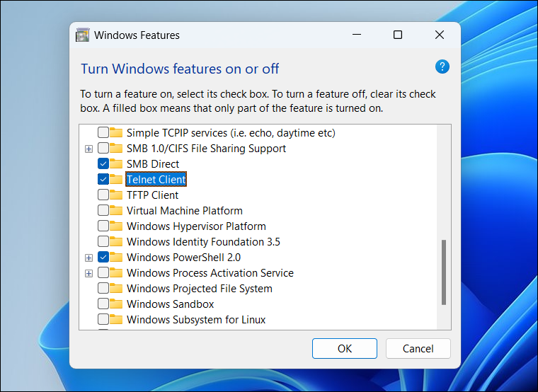This screenshot has height=392, width=538.
Task: Uncheck the Windows PowerShell 2.0 checkbox
Action: 103,257
